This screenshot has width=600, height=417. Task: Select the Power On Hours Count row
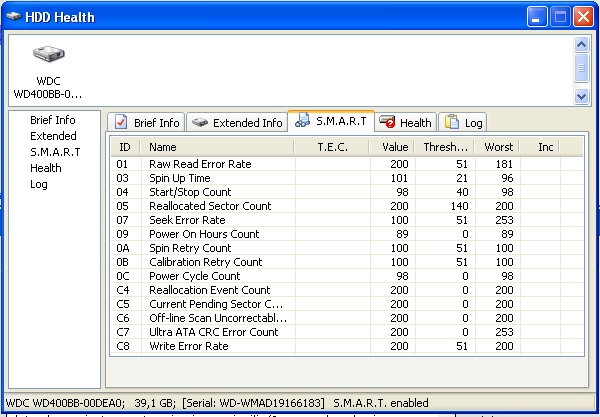click(347, 234)
